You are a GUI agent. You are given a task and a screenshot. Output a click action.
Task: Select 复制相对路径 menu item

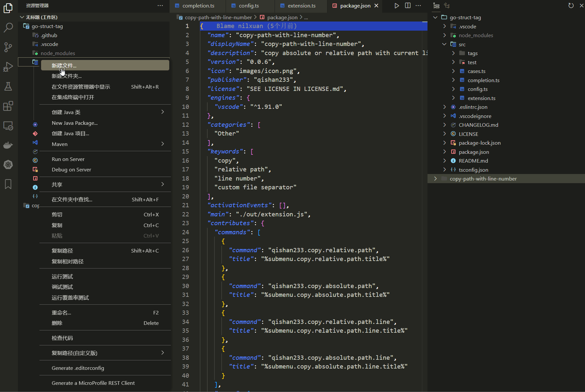[105, 261]
